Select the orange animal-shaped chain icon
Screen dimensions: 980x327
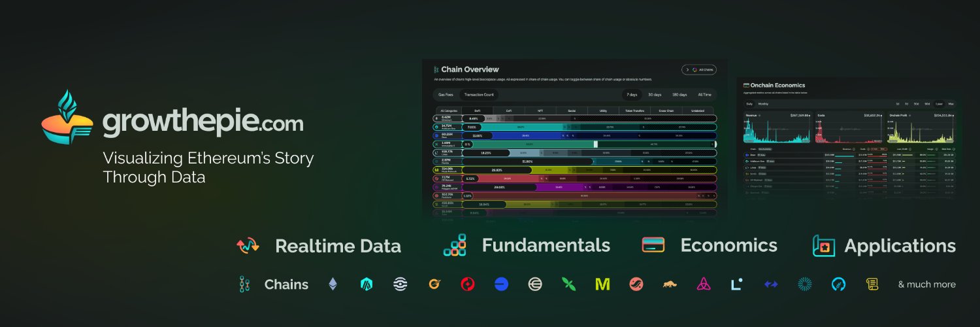pos(670,284)
